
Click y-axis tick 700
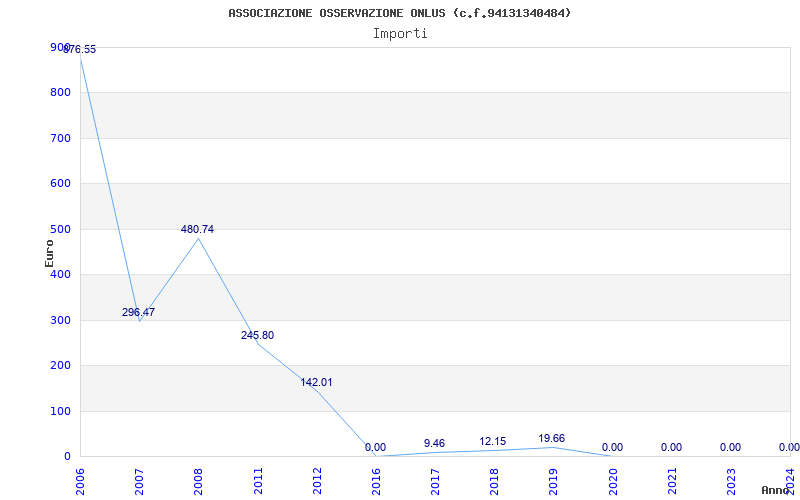[60, 138]
